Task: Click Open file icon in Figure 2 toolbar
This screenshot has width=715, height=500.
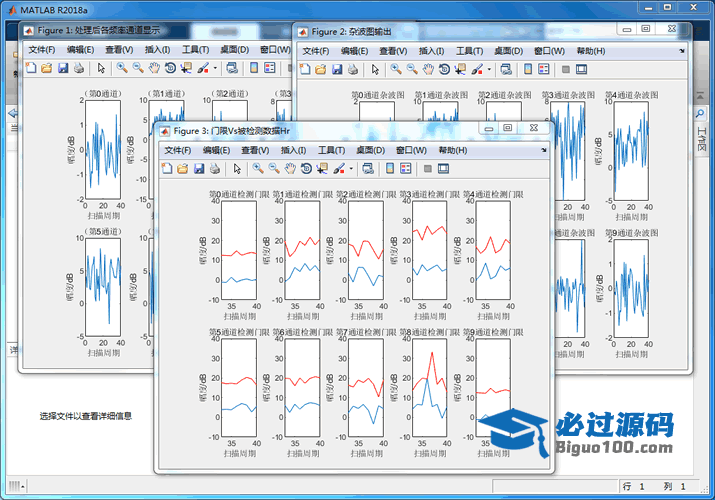Action: point(321,69)
